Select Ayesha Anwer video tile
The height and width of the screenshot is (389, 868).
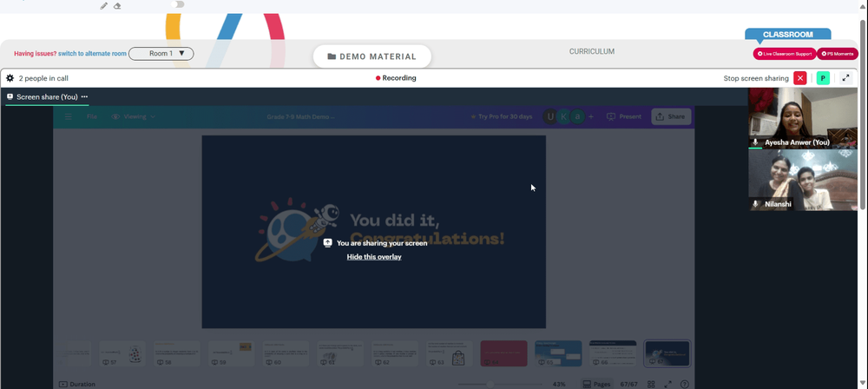[x=803, y=118]
